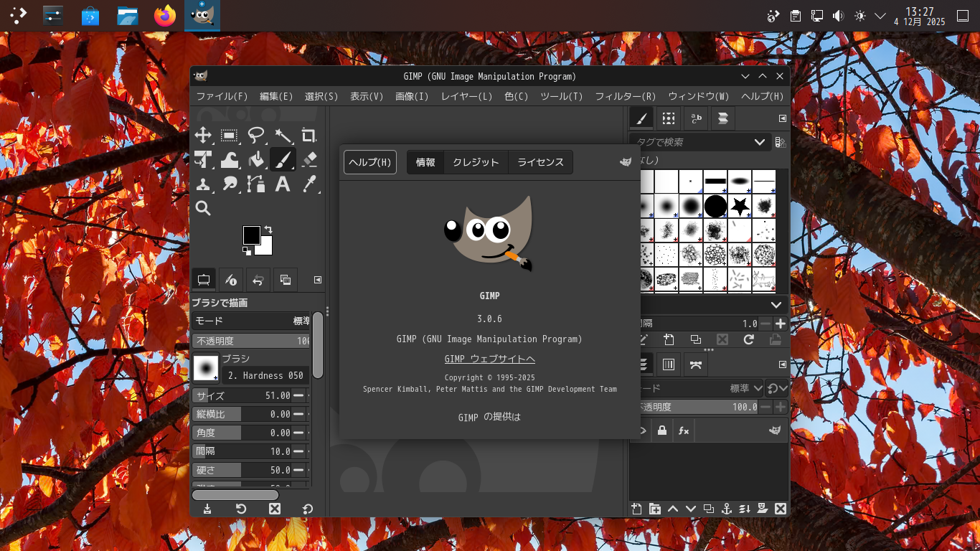The height and width of the screenshot is (551, 980).
Task: Select the star-shaped brush thumbnail
Action: (740, 207)
